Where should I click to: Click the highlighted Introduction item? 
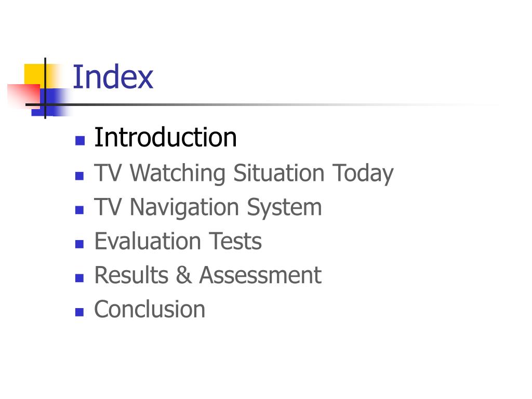click(x=165, y=137)
